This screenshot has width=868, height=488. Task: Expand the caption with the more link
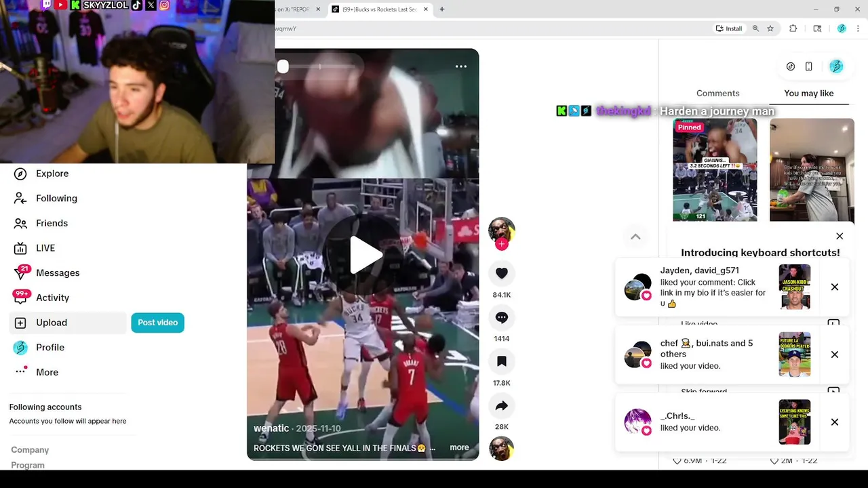click(x=459, y=447)
